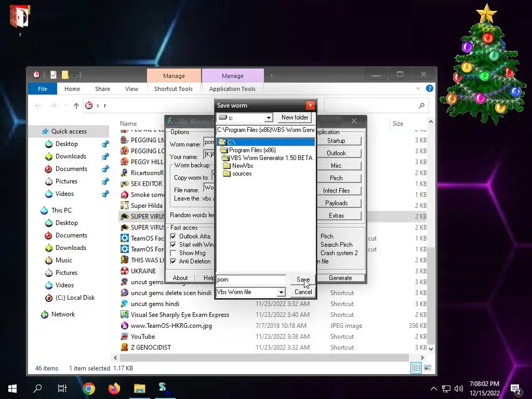Open taskbar Search
This screenshot has height=399, width=532.
[37, 389]
